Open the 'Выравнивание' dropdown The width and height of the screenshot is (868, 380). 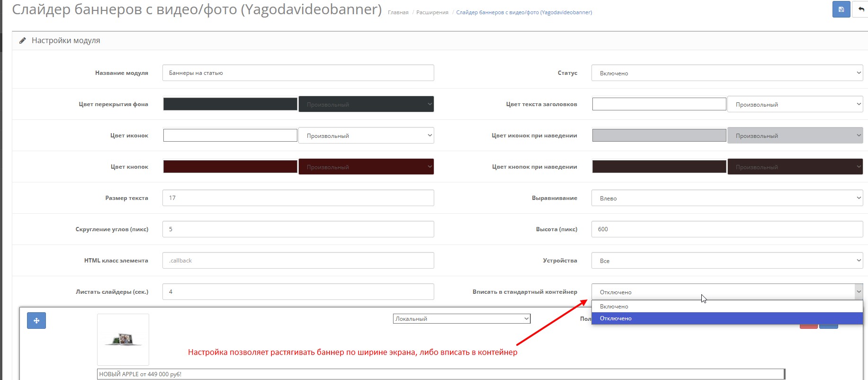pos(726,198)
